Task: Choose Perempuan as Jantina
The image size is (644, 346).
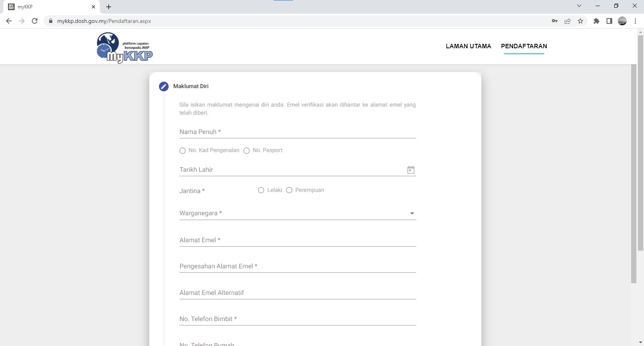Action: coord(289,190)
